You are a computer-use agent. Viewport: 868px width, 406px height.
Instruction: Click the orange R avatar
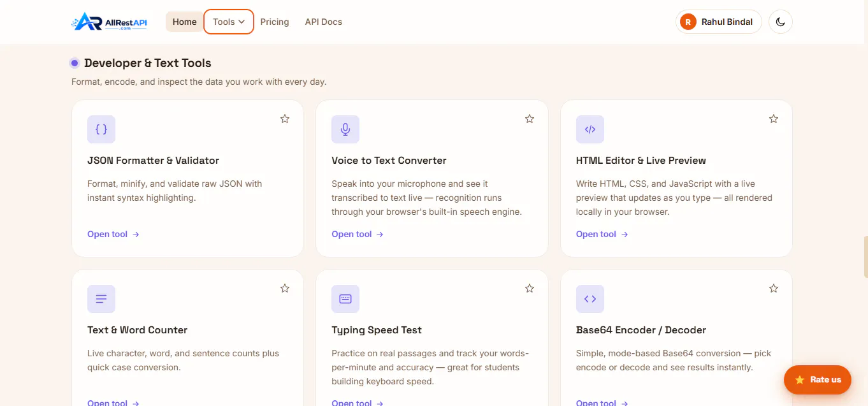pyautogui.click(x=688, y=22)
